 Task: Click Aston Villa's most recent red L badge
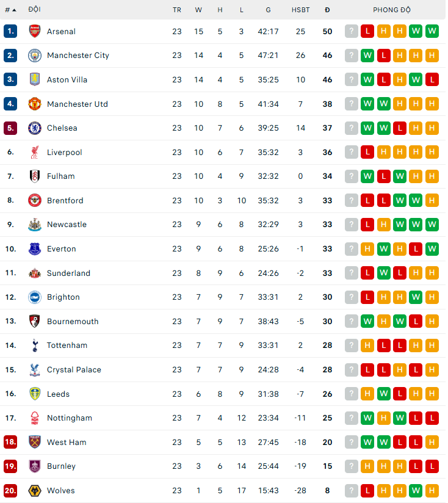pyautogui.click(x=432, y=79)
